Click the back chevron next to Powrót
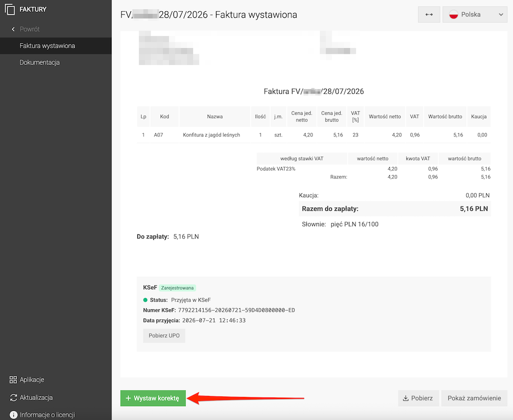The image size is (513, 420). [13, 29]
